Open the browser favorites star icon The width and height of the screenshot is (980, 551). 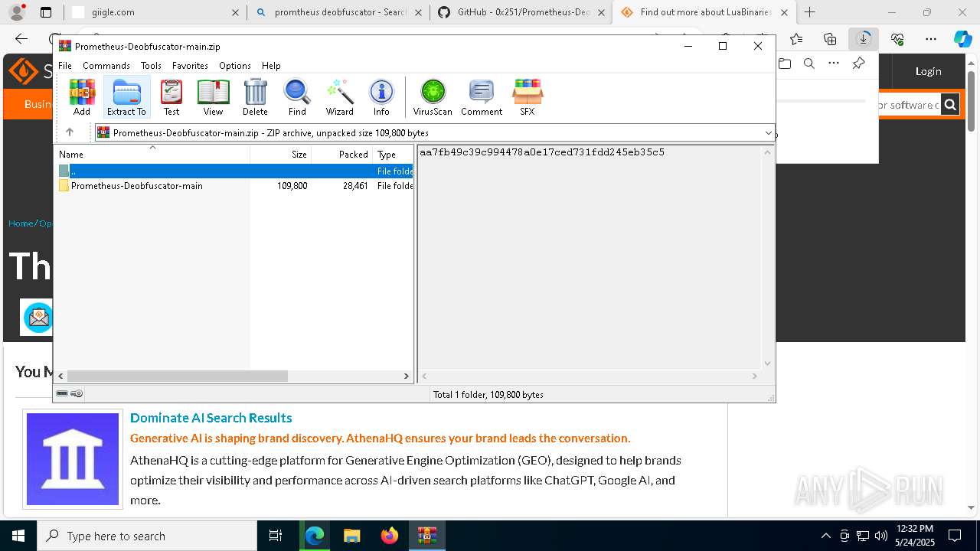tap(796, 39)
